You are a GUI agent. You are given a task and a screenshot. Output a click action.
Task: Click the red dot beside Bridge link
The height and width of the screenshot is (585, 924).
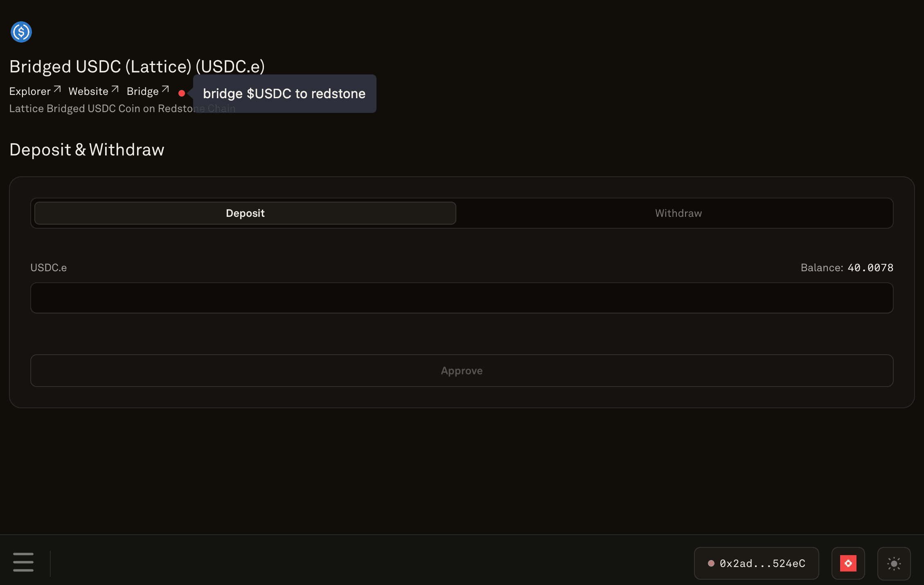tap(182, 93)
